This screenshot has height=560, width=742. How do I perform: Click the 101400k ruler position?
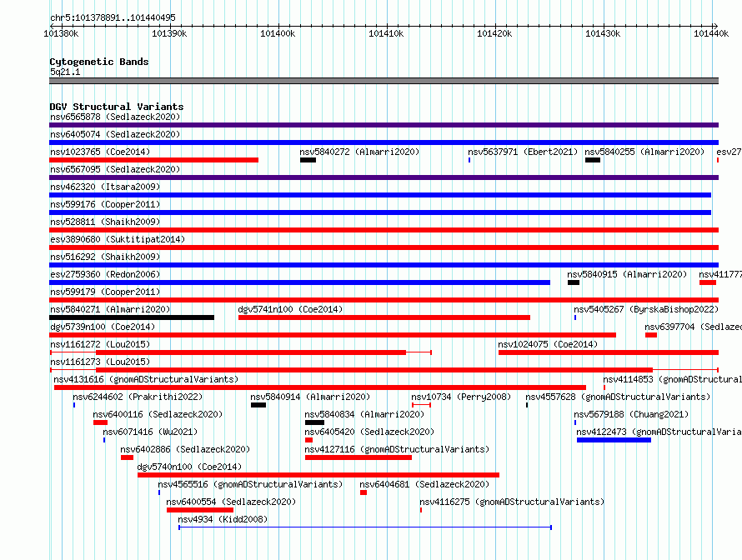tap(278, 33)
